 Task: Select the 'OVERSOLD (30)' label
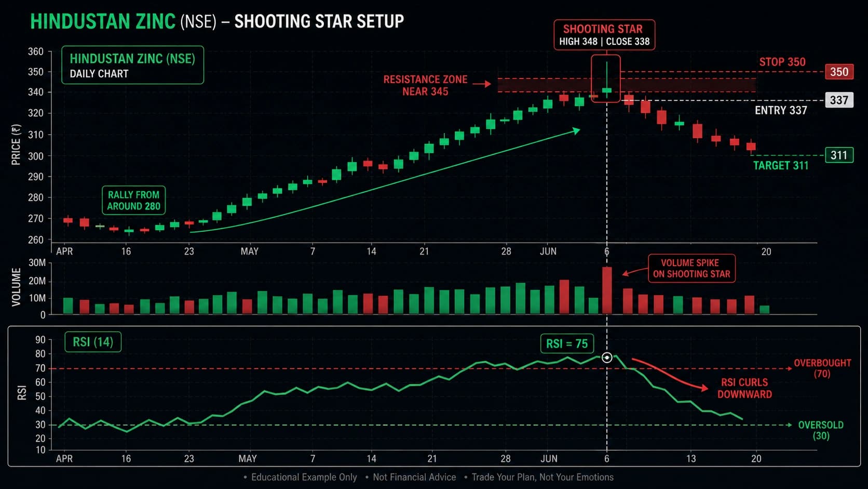pyautogui.click(x=821, y=430)
